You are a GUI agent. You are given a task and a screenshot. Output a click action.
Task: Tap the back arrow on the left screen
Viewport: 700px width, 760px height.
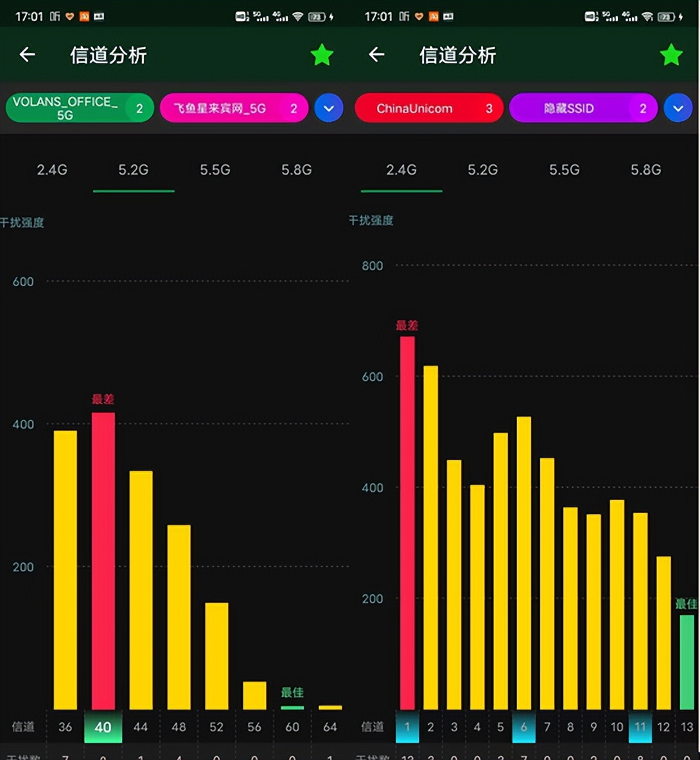click(27, 55)
